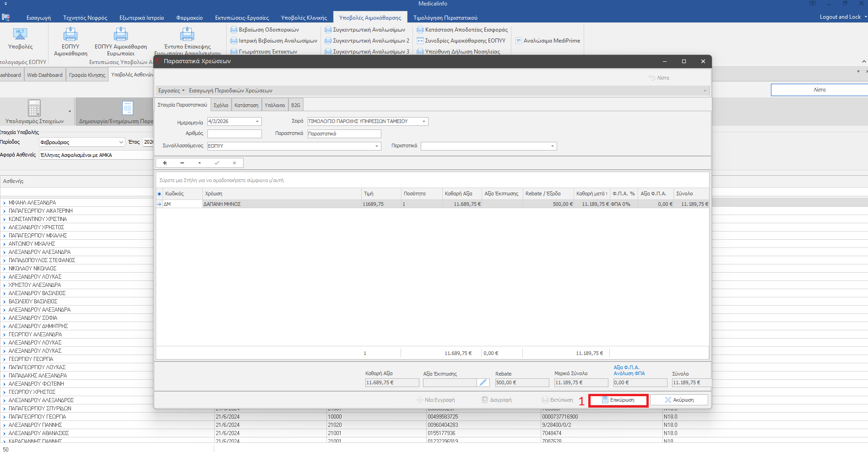The height and width of the screenshot is (452, 868).
Task: Switch to the Σχόλια tab
Action: pos(221,105)
